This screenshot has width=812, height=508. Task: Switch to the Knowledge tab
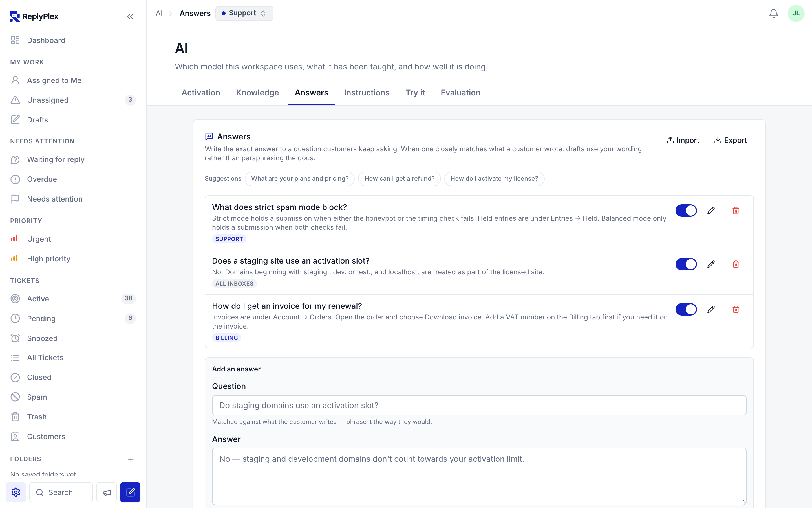257,93
